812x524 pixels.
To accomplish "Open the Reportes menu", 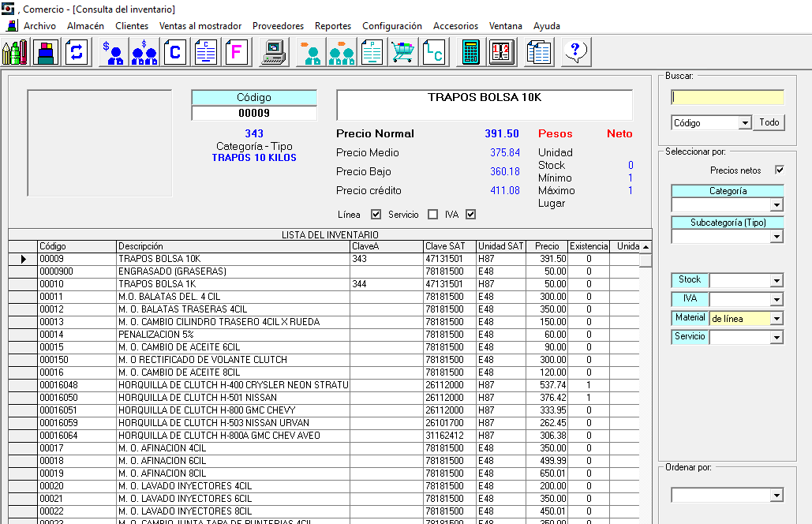I will tap(333, 26).
